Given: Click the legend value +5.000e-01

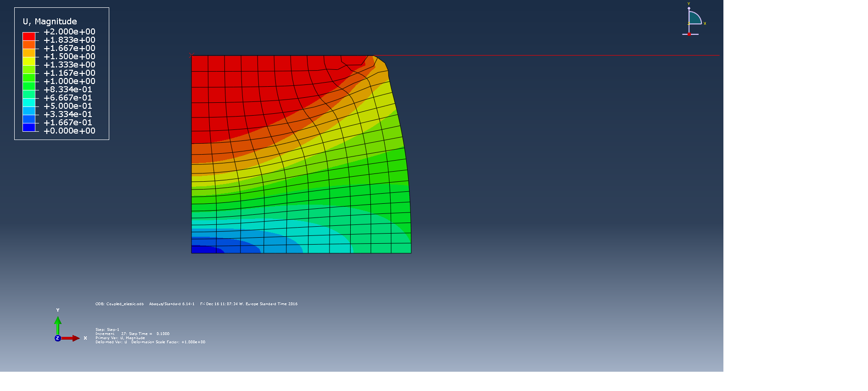Looking at the screenshot, I should 68,106.
